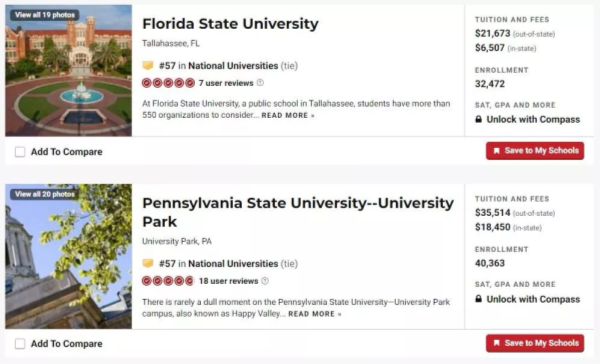
Task: Open the Florida State University title link
Action: tap(230, 24)
